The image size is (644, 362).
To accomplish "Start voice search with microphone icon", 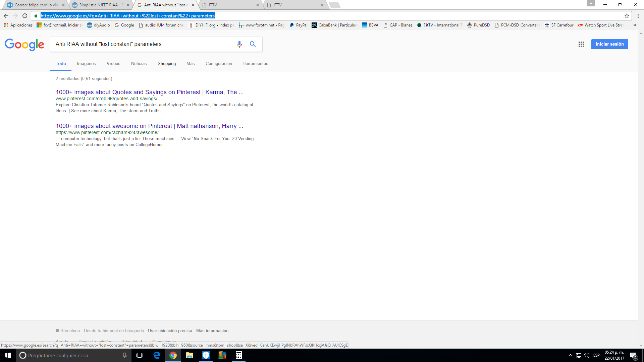I will point(239,44).
